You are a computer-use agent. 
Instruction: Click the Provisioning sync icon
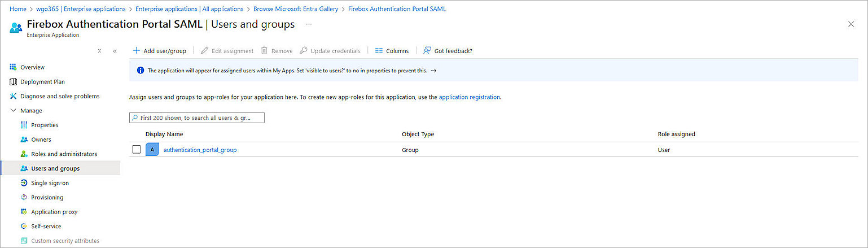(x=24, y=197)
